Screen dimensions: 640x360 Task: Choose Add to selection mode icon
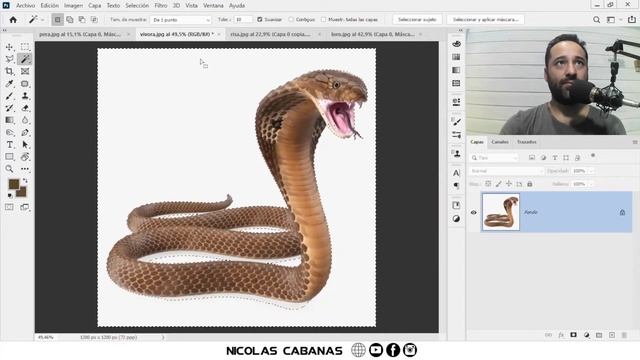click(70, 20)
